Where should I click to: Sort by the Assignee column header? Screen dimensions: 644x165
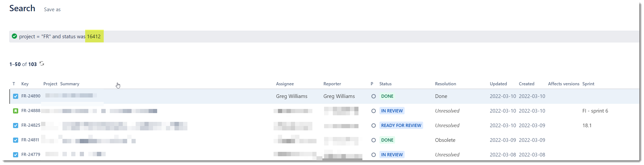(x=285, y=84)
